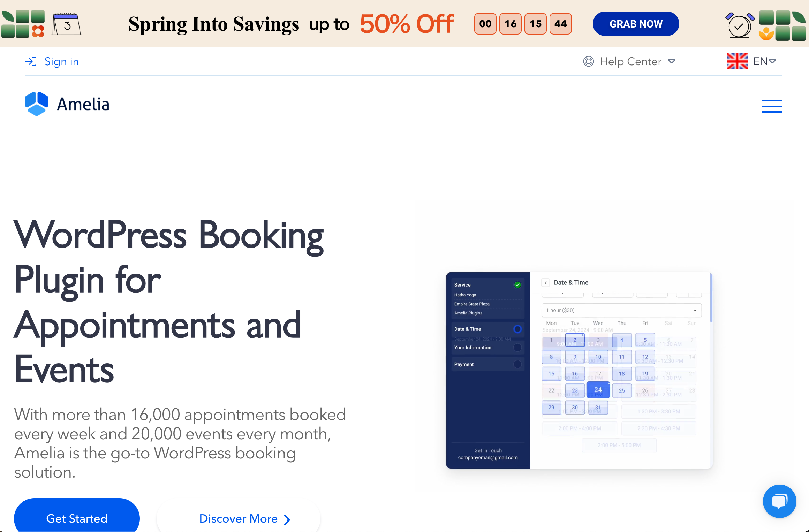Click the Spring Into Savings headline
Image resolution: width=809 pixels, height=532 pixels.
pyautogui.click(x=213, y=24)
